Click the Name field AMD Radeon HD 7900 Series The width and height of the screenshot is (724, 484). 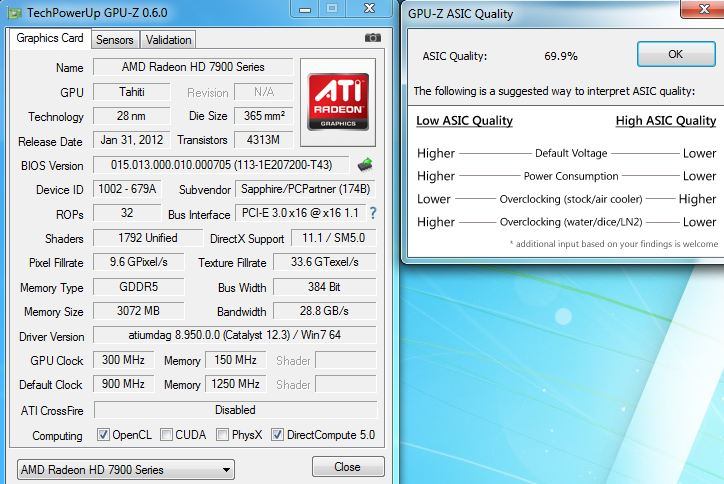click(x=193, y=67)
